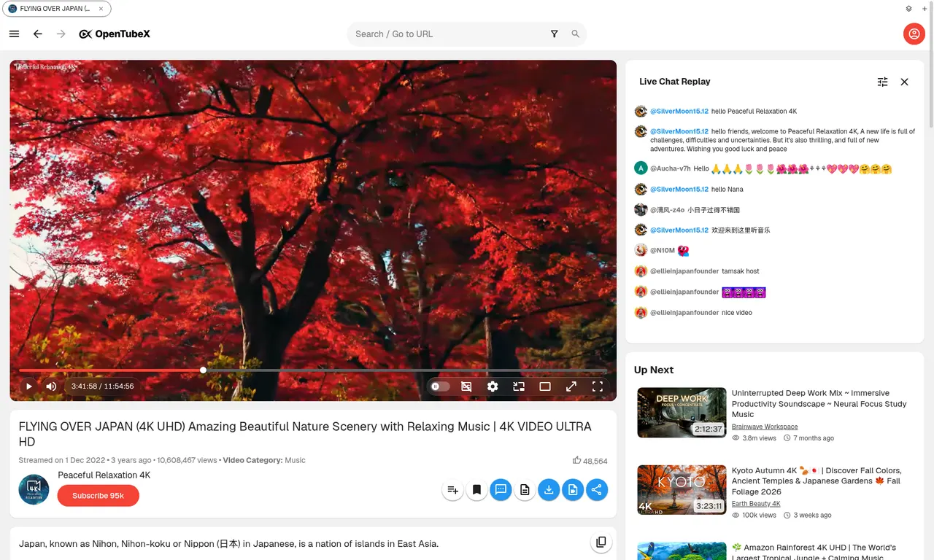Open the hamburger navigation menu
Screen dimensions: 934x560
coord(14,34)
